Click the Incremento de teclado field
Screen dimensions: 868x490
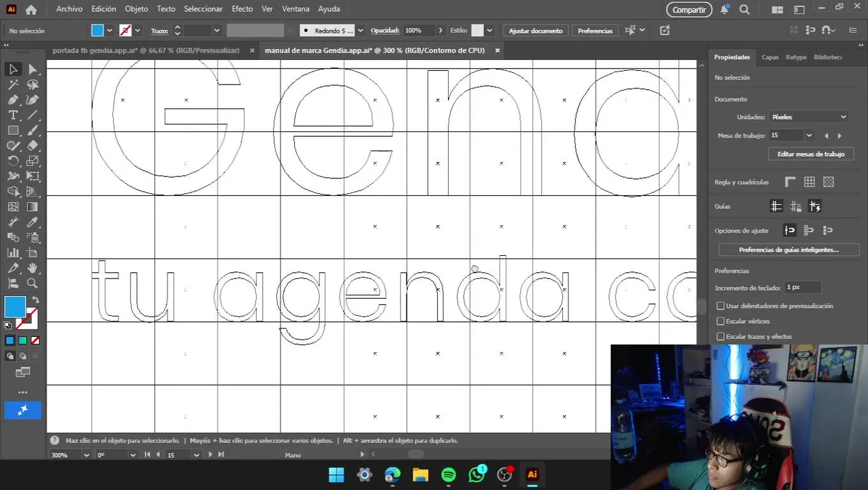802,288
